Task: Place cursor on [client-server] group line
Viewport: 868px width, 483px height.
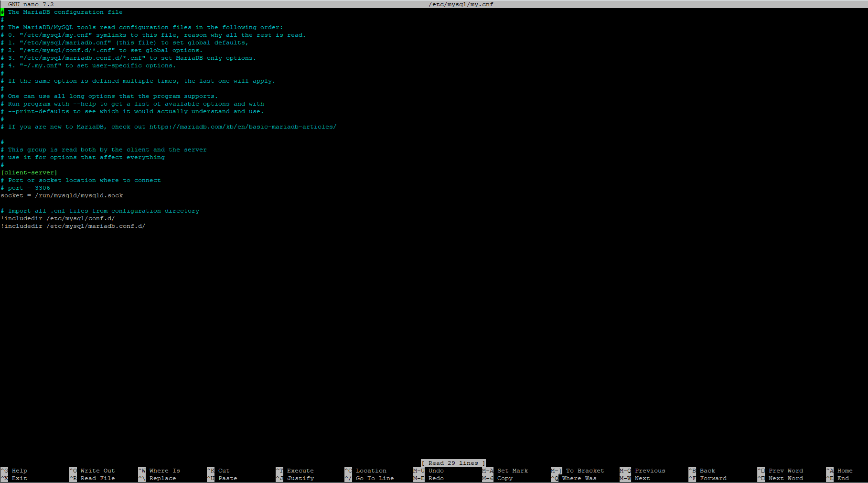Action: coord(29,172)
